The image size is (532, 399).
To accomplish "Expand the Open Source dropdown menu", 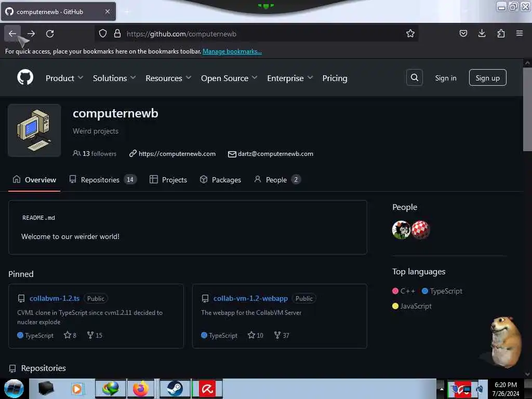I will (x=229, y=78).
